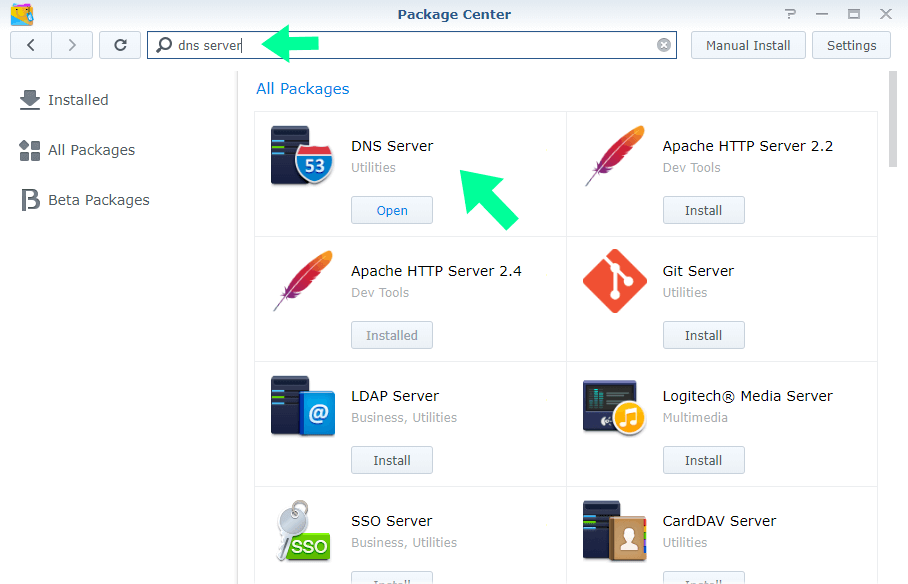Click the search magnifier icon
Viewport: 908px width, 584px height.
pos(164,45)
